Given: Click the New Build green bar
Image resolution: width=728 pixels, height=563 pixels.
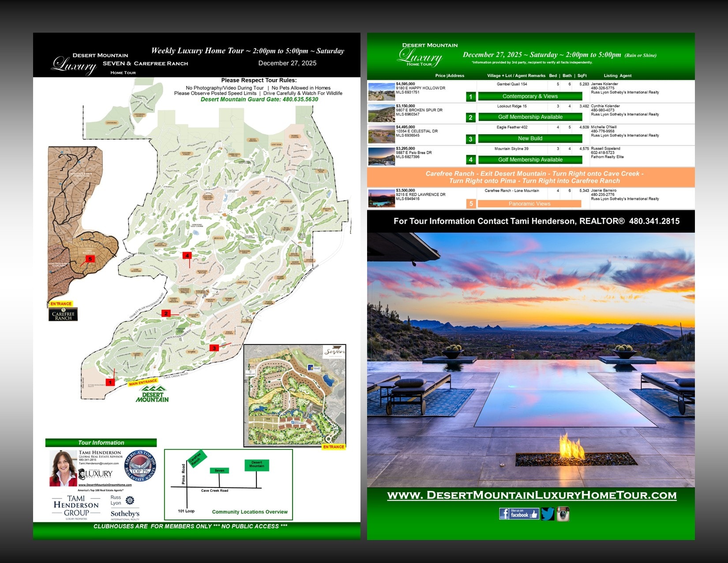Looking at the screenshot, I should tap(530, 139).
